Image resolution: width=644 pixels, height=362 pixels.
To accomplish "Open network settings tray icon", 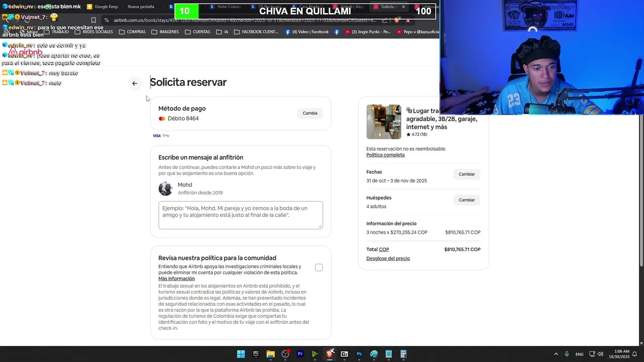I will tap(592, 354).
